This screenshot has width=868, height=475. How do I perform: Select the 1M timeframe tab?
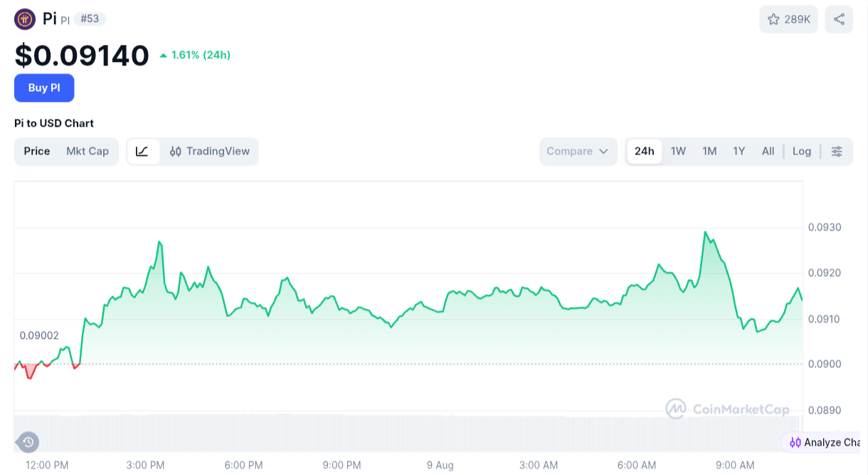[x=709, y=151]
